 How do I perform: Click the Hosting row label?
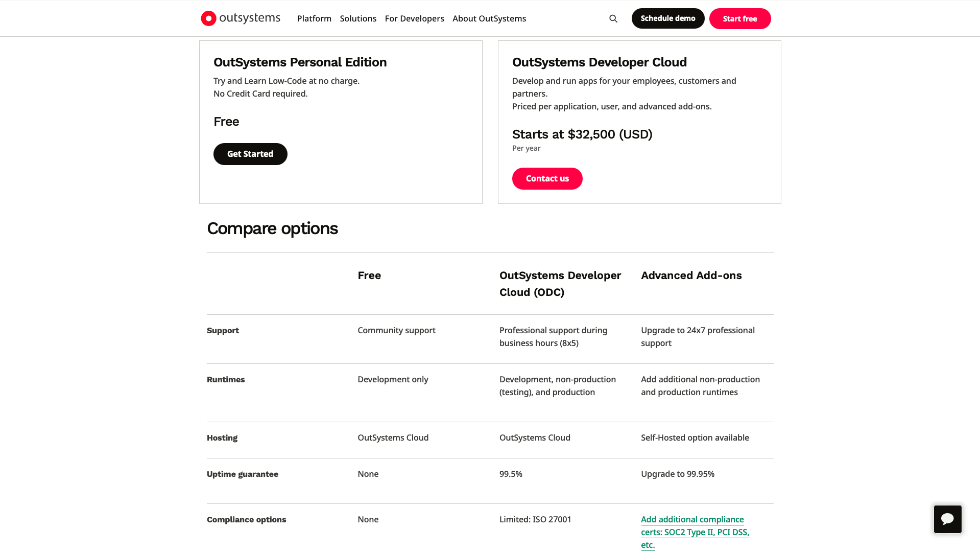pos(222,438)
